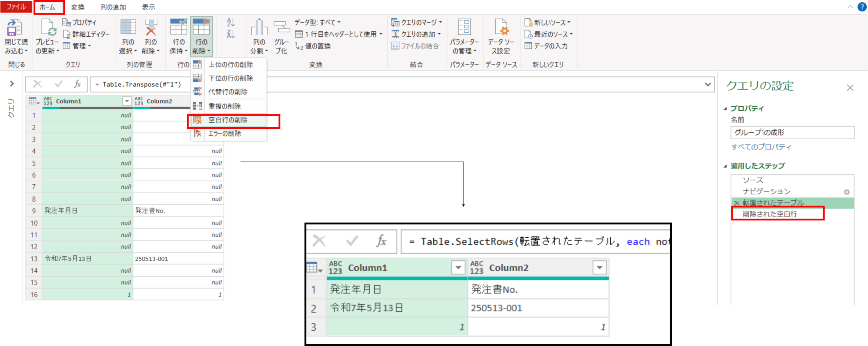
Task: Open the All Properties (すべてのプロパティ) link
Action: [x=761, y=147]
